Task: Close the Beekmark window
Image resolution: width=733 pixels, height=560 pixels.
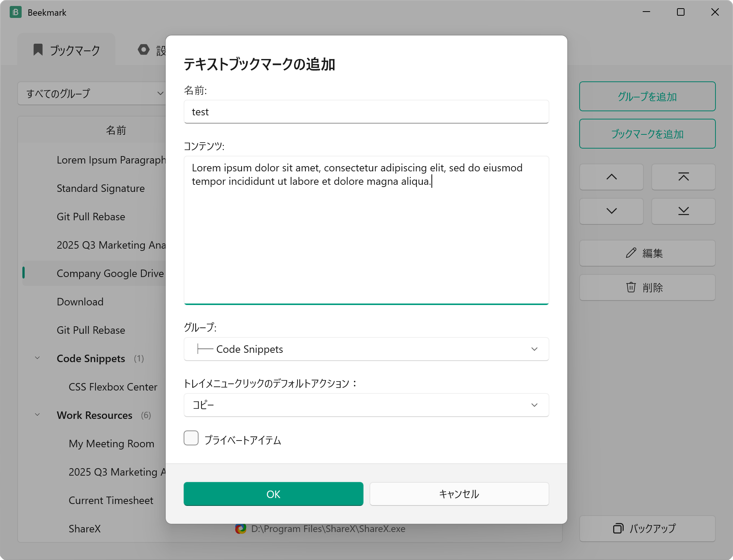Action: (715, 12)
